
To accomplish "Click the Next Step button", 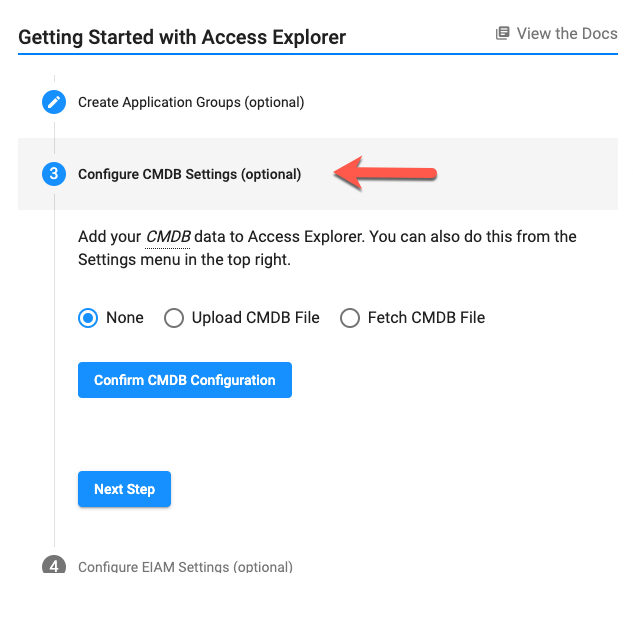I will [124, 489].
